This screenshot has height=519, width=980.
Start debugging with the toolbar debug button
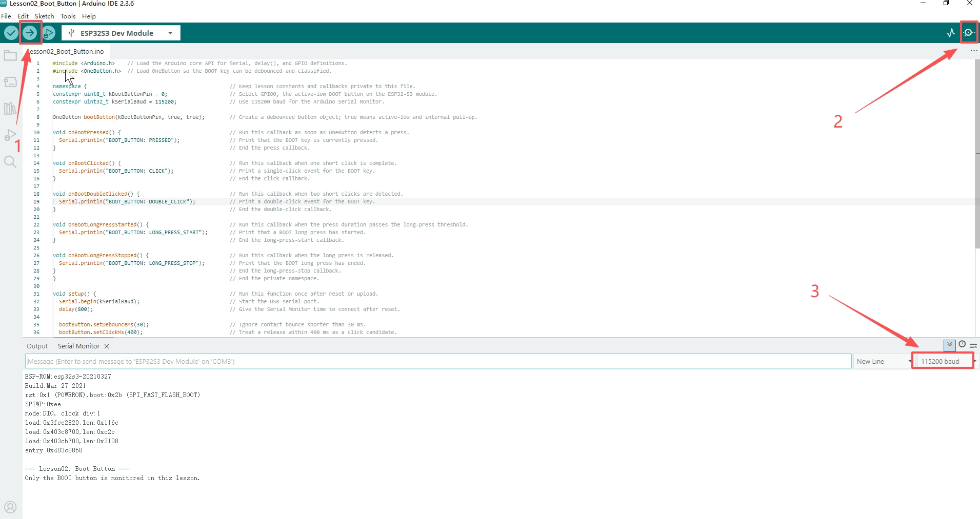[x=49, y=33]
